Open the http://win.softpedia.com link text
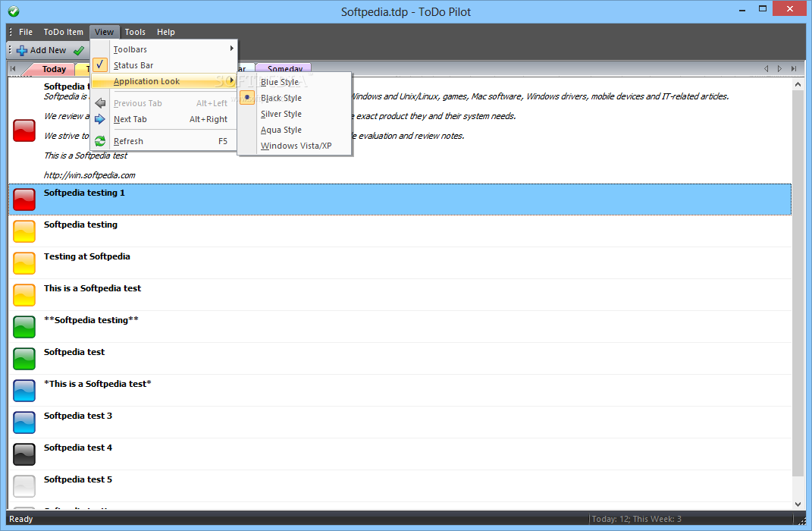 pyautogui.click(x=89, y=175)
